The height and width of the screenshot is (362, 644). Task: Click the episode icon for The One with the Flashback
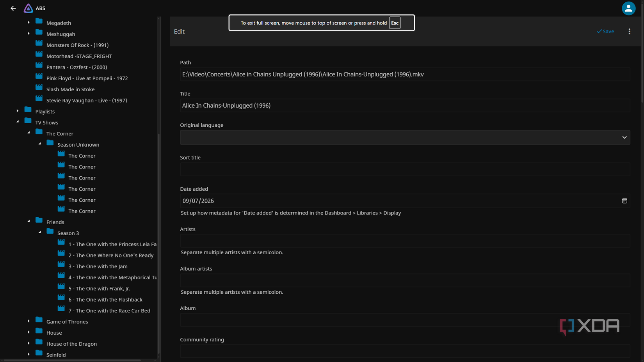click(61, 298)
